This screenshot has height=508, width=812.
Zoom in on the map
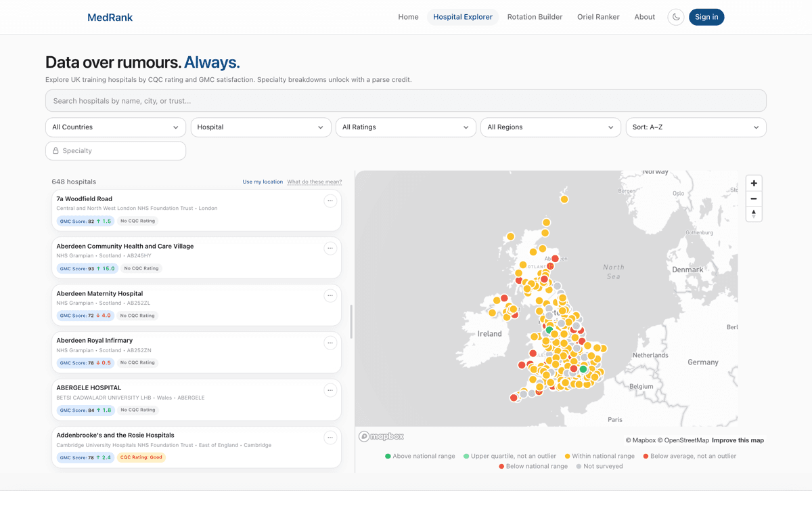click(754, 184)
